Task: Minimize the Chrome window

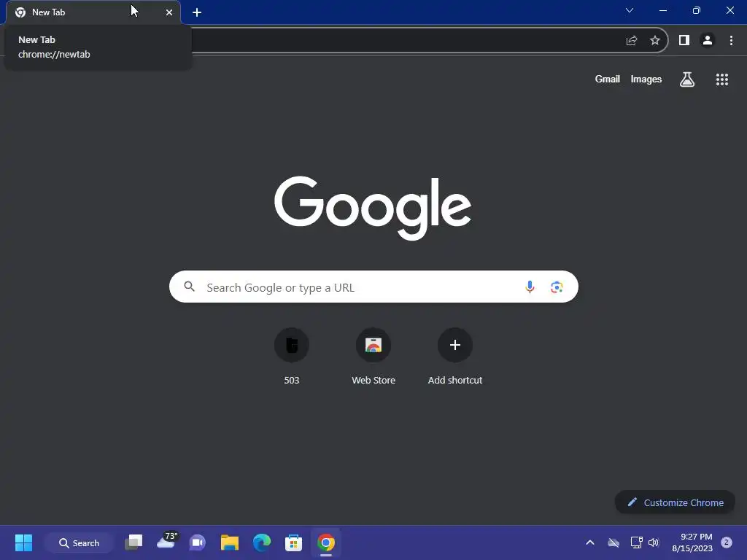Action: [x=663, y=10]
